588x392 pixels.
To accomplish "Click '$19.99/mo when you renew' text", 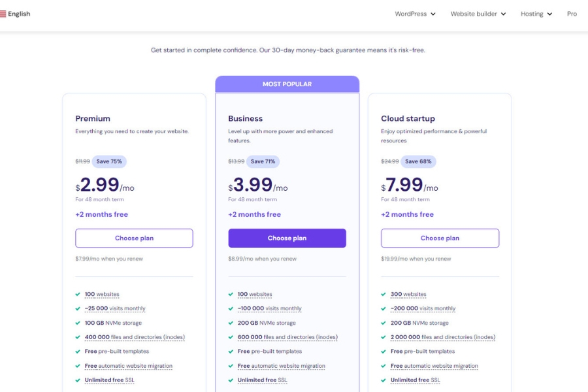I will click(x=416, y=259).
